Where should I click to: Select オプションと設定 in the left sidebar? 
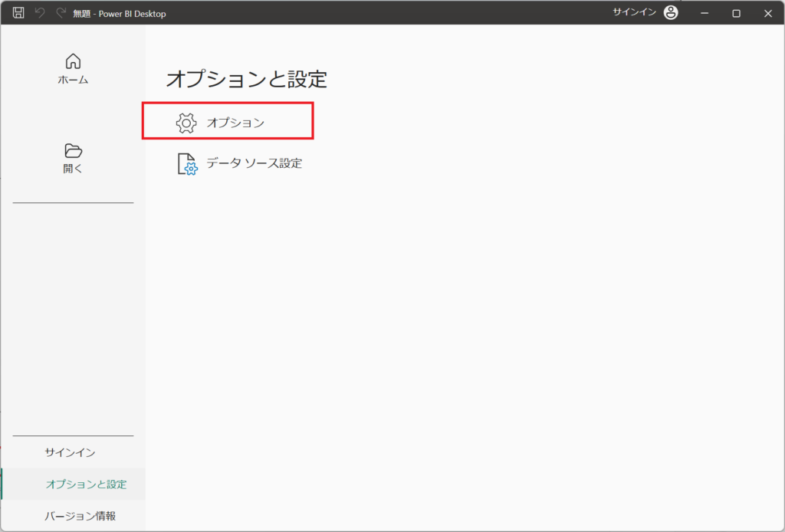(x=86, y=484)
